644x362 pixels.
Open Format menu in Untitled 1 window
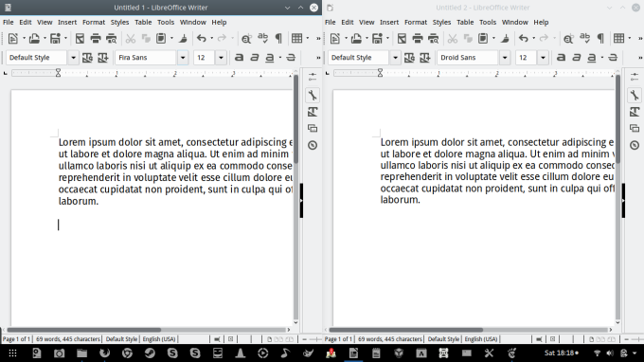pos(94,22)
